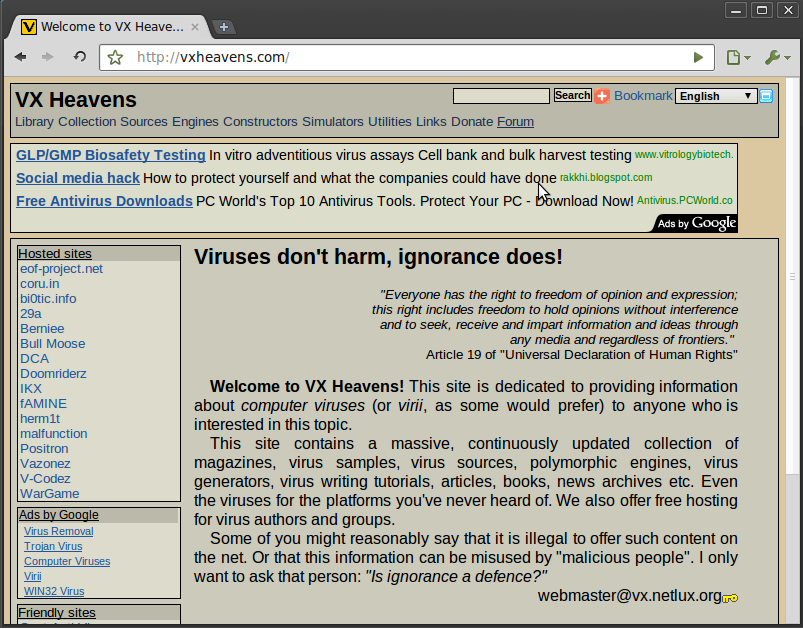
Task: Open the Forum link
Action: pyautogui.click(x=515, y=122)
